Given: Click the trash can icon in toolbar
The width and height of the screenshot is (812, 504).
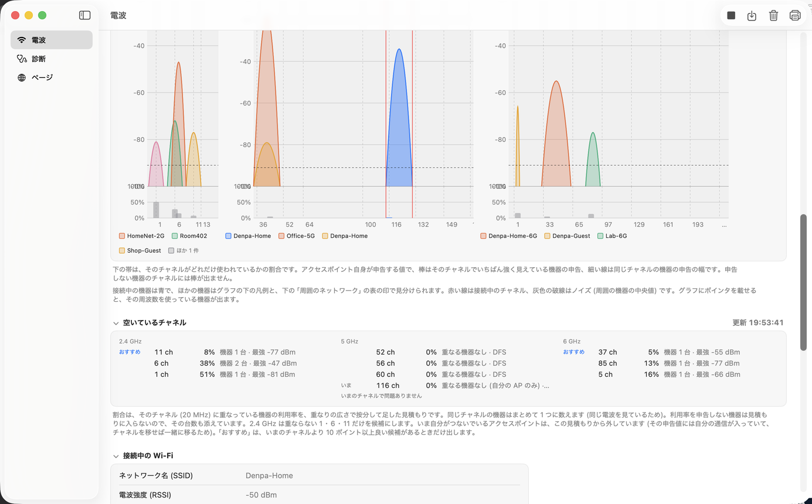Looking at the screenshot, I should (774, 16).
